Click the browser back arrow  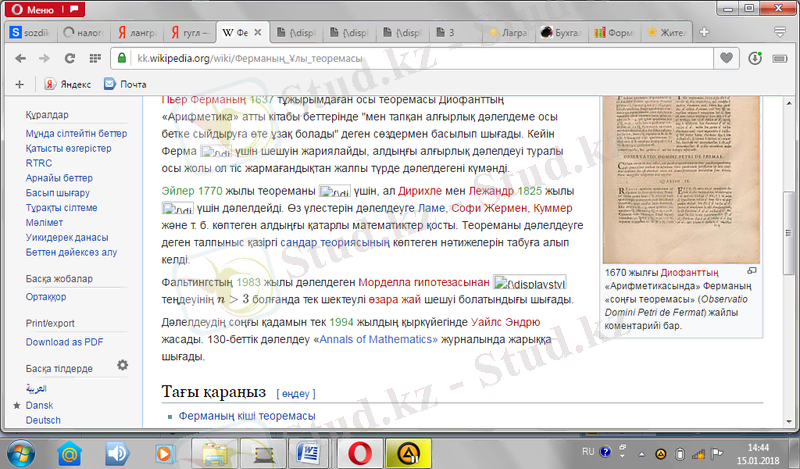point(19,58)
